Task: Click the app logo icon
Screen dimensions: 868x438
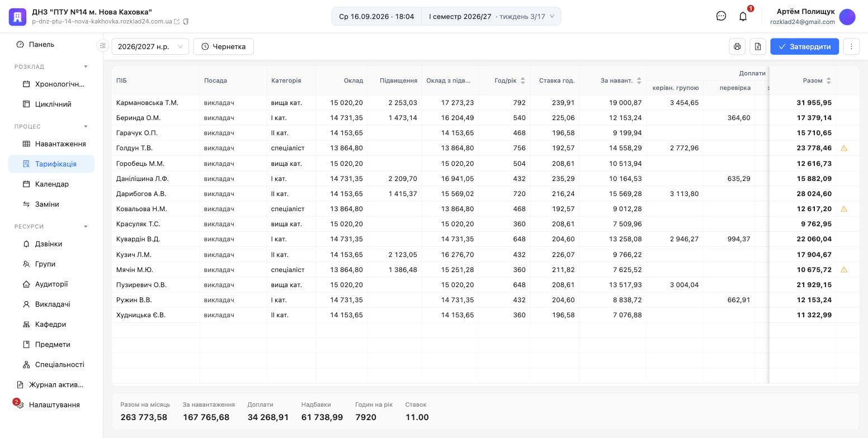Action: [17, 17]
